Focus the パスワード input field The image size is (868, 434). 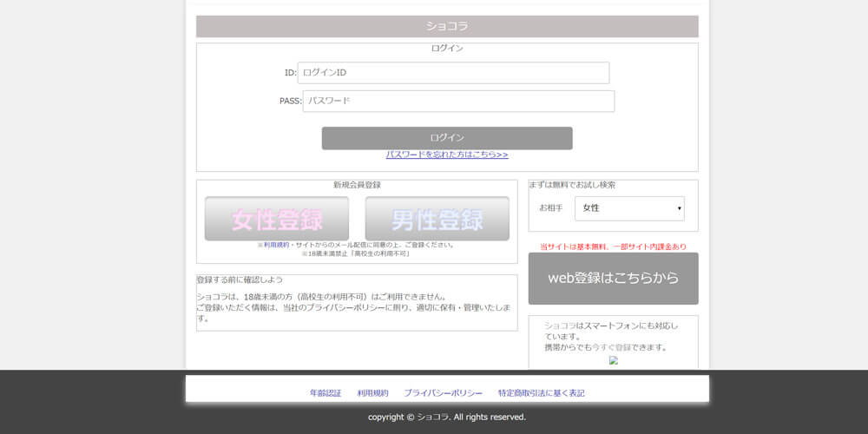pyautogui.click(x=458, y=102)
